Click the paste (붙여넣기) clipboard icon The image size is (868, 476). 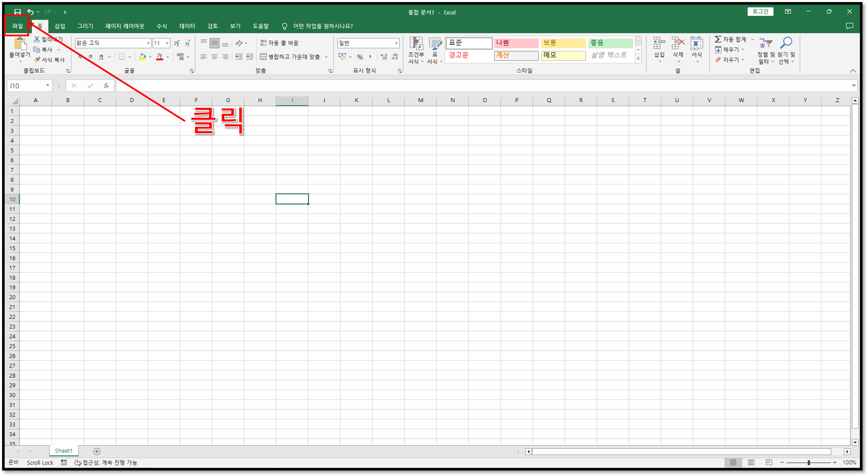coord(20,44)
